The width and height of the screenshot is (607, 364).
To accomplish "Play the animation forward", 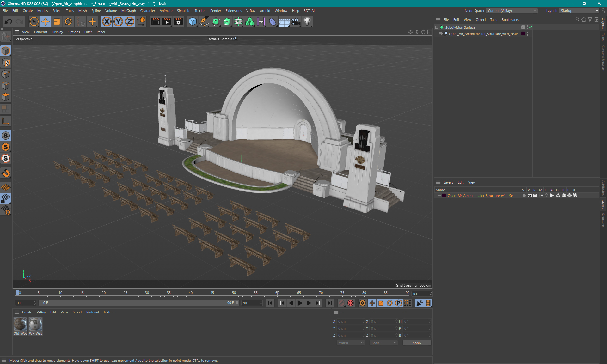I will click(300, 303).
